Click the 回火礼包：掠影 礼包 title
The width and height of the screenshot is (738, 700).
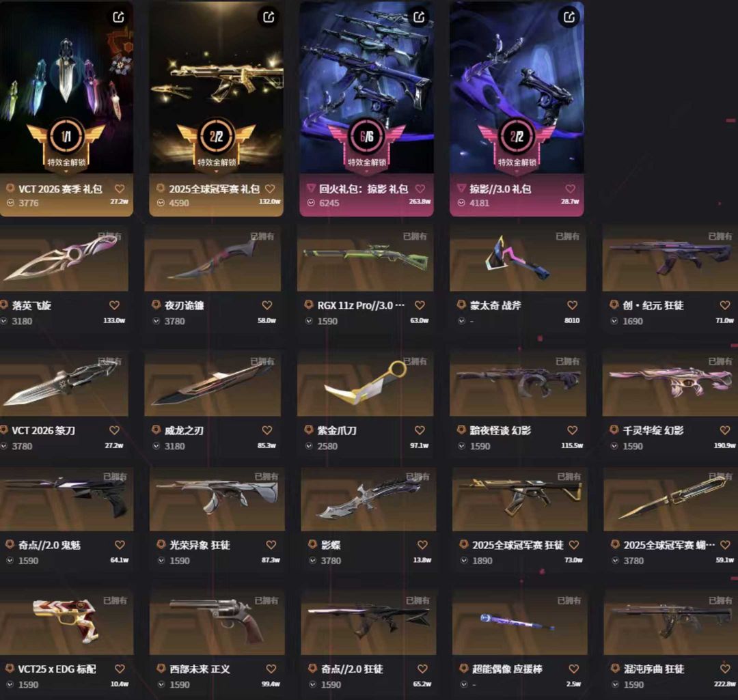(x=364, y=189)
